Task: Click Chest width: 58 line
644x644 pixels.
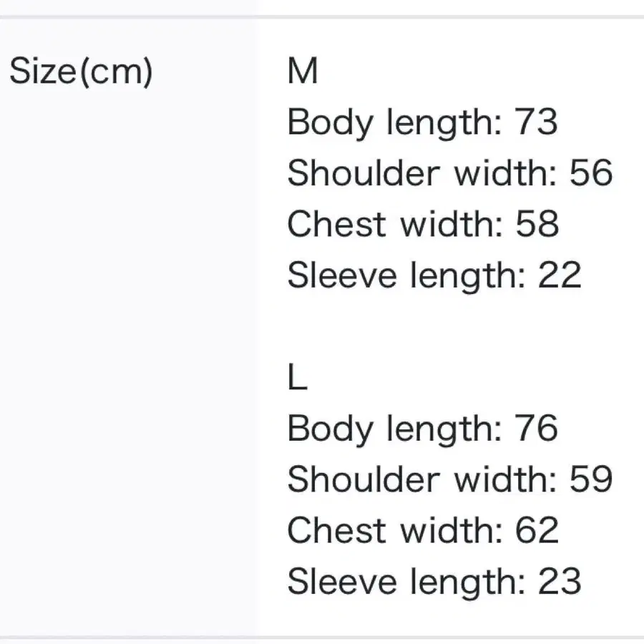Action: click(x=423, y=224)
